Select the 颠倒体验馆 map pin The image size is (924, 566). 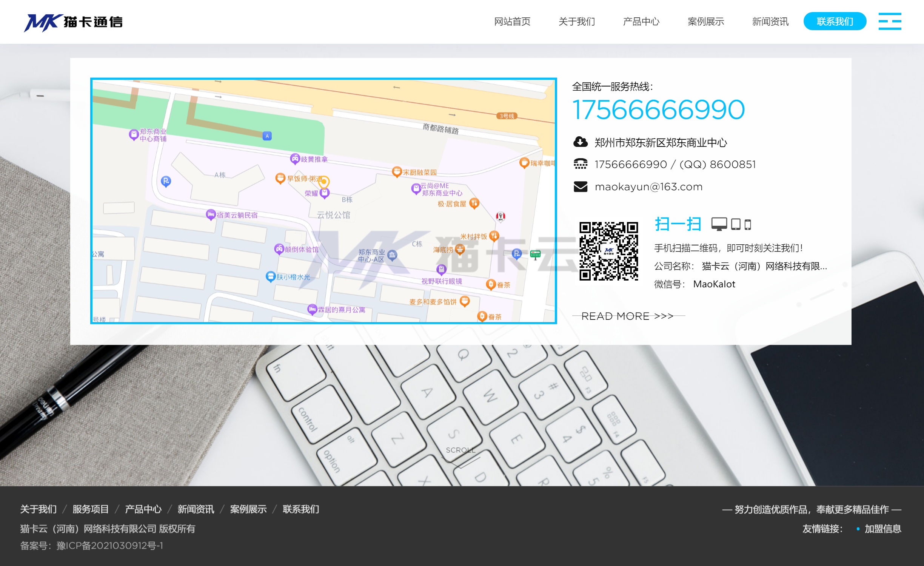[x=279, y=249]
